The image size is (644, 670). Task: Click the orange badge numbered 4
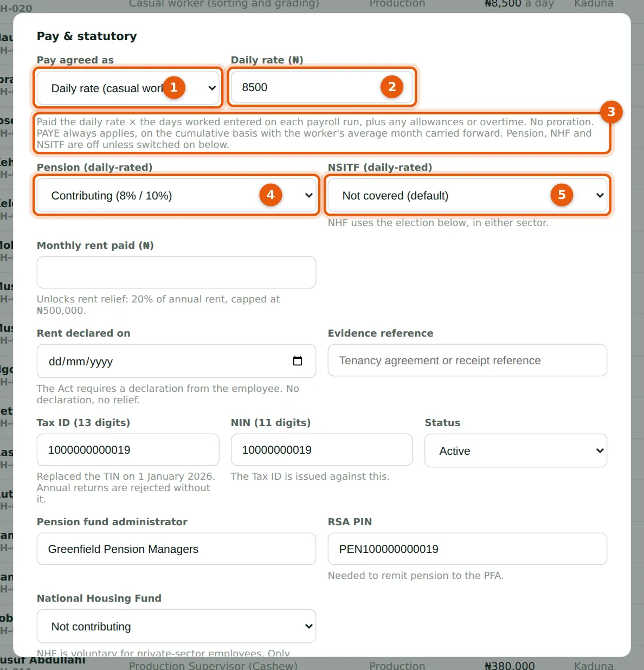click(271, 195)
